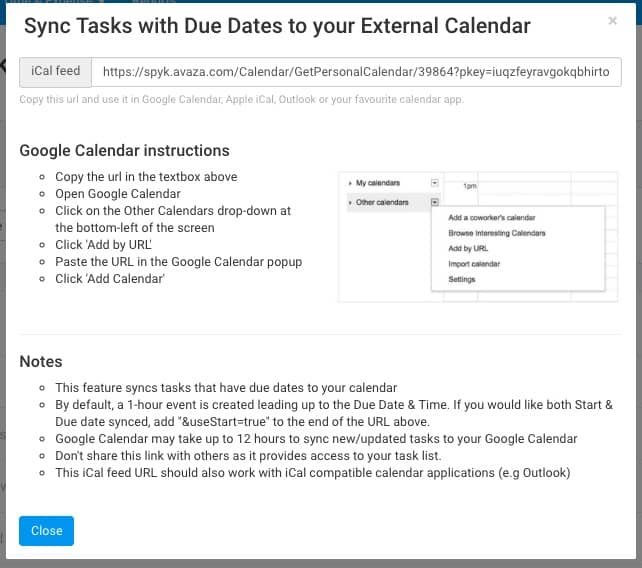Click the "Google Calendar instructions" heading
Image resolution: width=642 pixels, height=568 pixels.
(x=125, y=151)
